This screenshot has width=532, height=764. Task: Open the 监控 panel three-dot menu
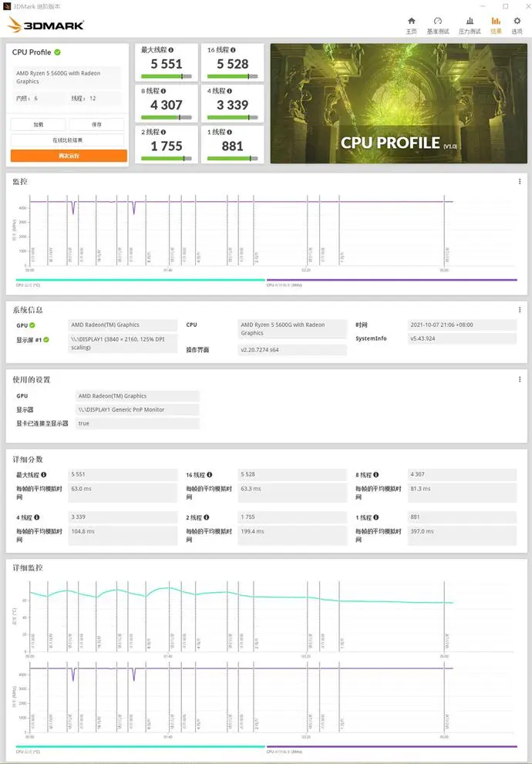coord(520,181)
